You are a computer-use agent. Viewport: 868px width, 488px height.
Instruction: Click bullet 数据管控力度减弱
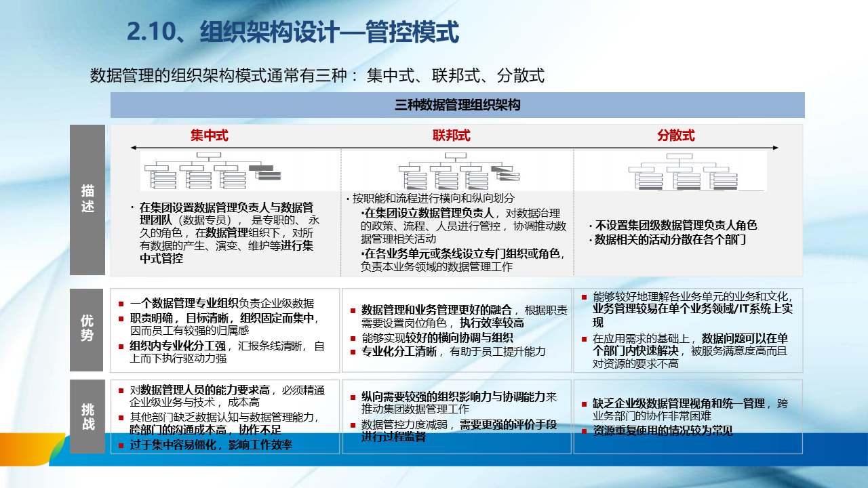tap(399, 425)
